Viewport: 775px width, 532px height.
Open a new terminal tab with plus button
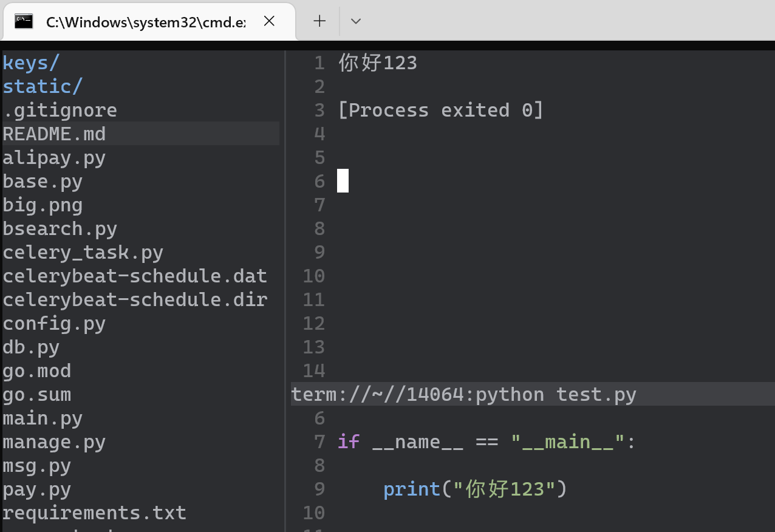319,21
